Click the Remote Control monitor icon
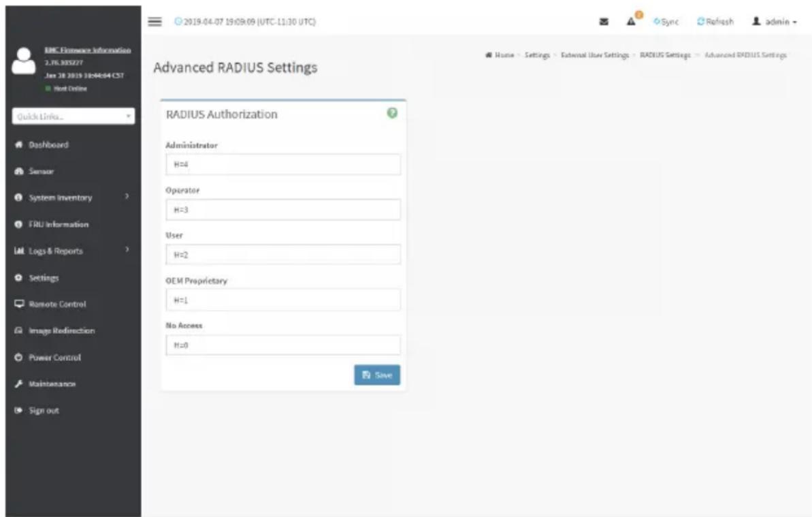 click(x=19, y=304)
